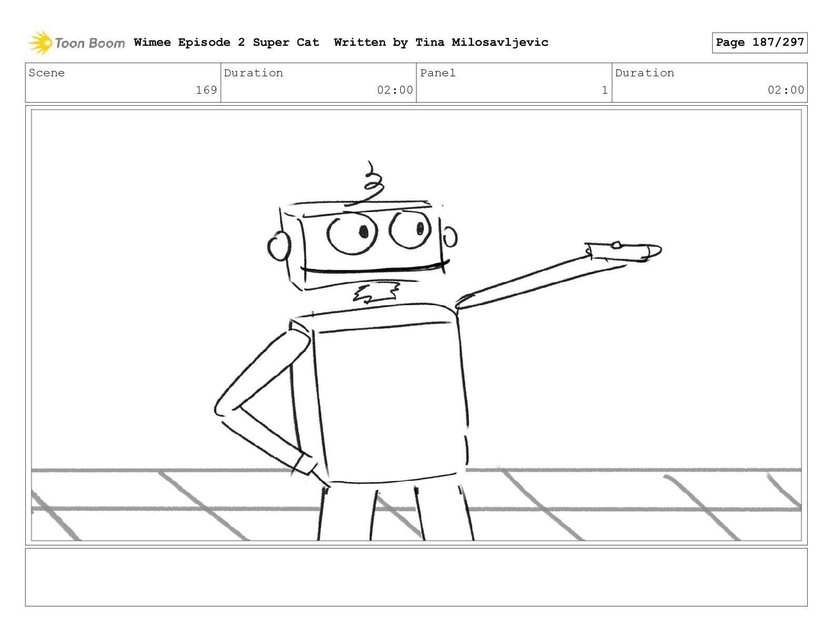The height and width of the screenshot is (644, 834).
Task: Click the 'Panel' header label
Action: point(438,73)
